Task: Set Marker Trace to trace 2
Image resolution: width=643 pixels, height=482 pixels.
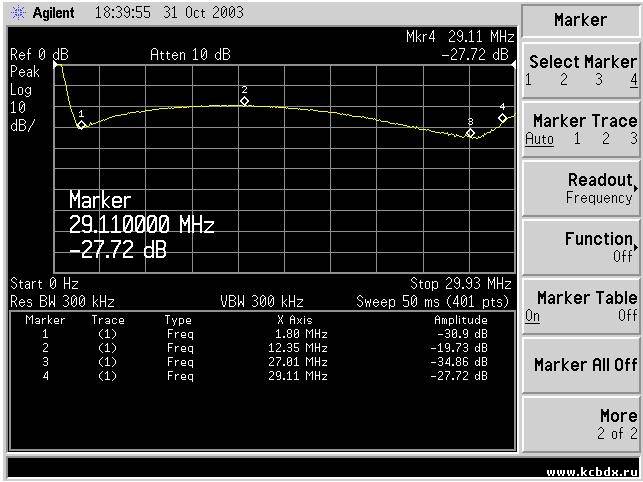Action: tap(606, 139)
